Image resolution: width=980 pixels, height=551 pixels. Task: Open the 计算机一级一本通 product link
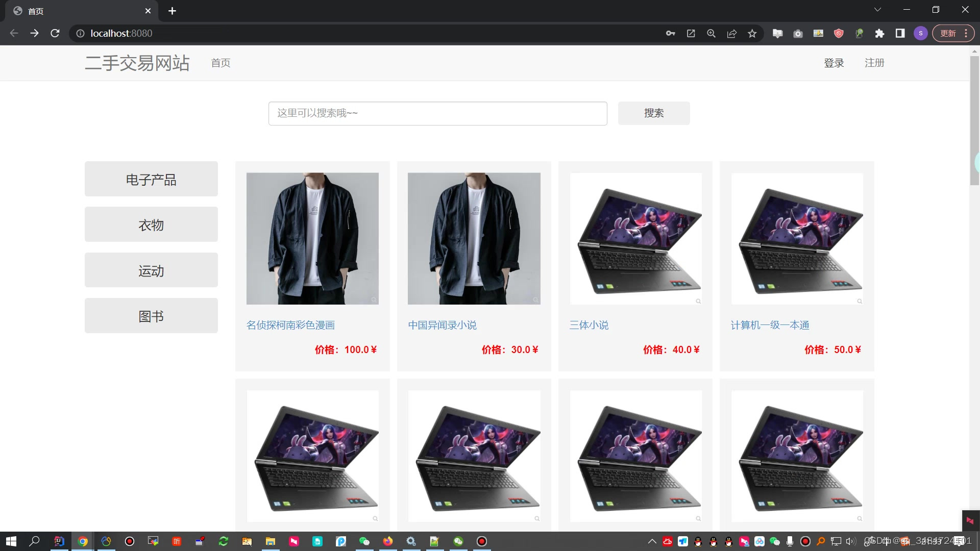pos(770,325)
